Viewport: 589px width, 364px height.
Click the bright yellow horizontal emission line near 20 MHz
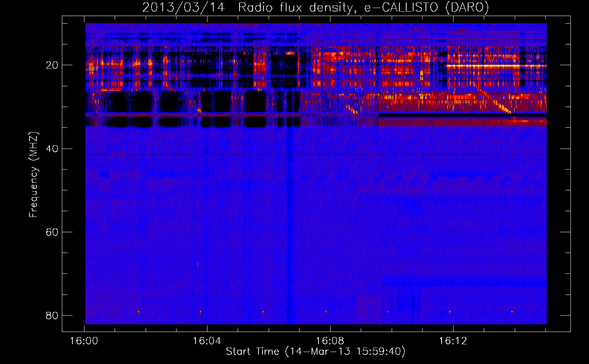coord(497,66)
